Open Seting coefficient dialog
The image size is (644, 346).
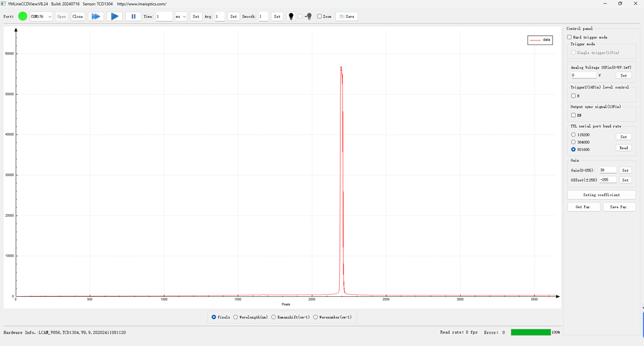point(601,195)
